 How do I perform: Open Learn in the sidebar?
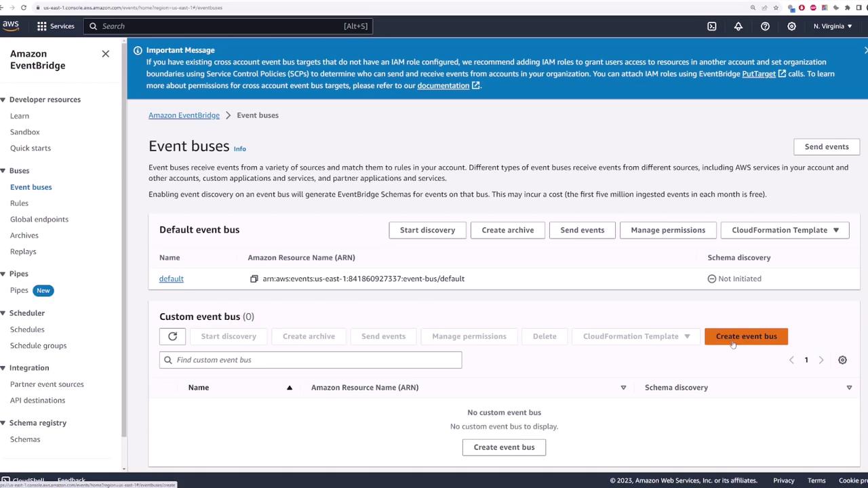pyautogui.click(x=20, y=116)
